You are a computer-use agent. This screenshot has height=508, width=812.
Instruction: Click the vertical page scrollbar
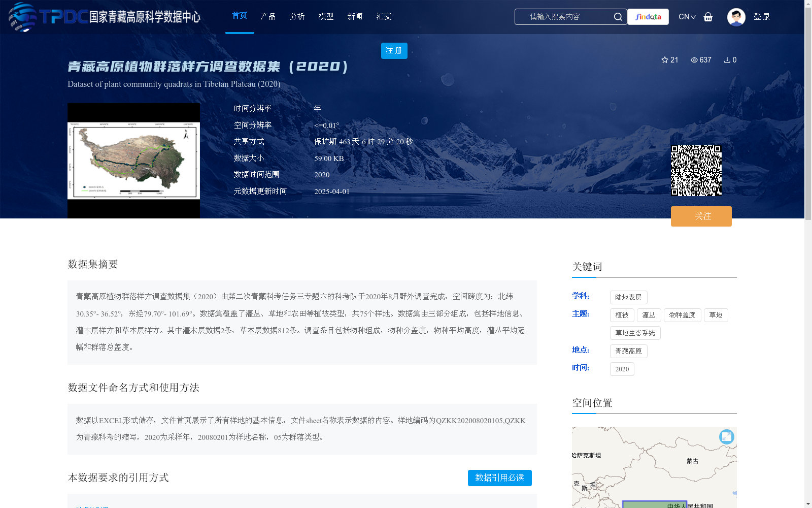pos(808,114)
